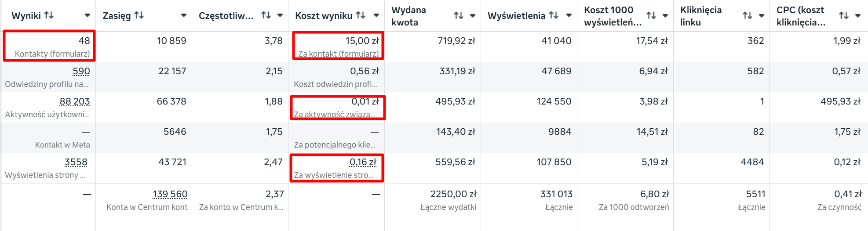Image resolution: width=868 pixels, height=231 pixels.
Task: Open the 139 560 total reach link
Action: tap(170, 194)
